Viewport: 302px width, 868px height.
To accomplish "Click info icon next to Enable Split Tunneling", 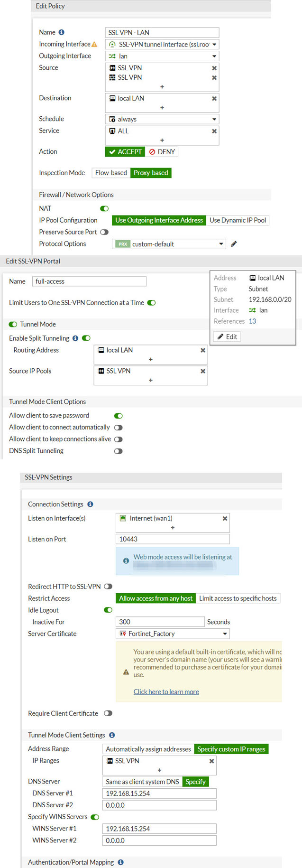I will pyautogui.click(x=75, y=338).
